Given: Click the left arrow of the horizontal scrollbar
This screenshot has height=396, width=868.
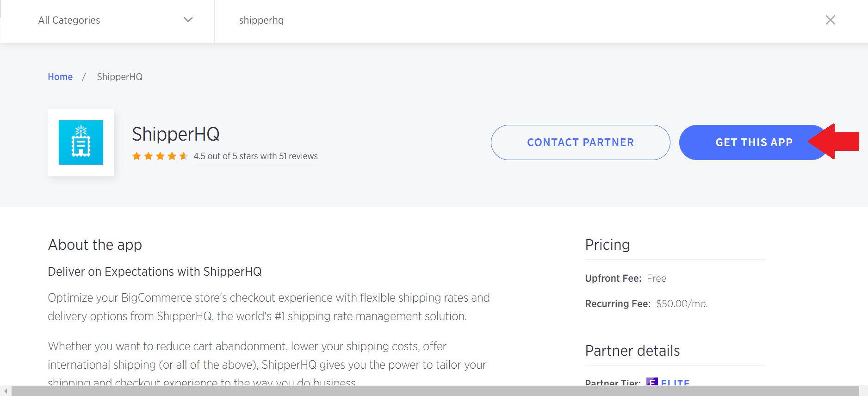Looking at the screenshot, I should tap(5, 391).
